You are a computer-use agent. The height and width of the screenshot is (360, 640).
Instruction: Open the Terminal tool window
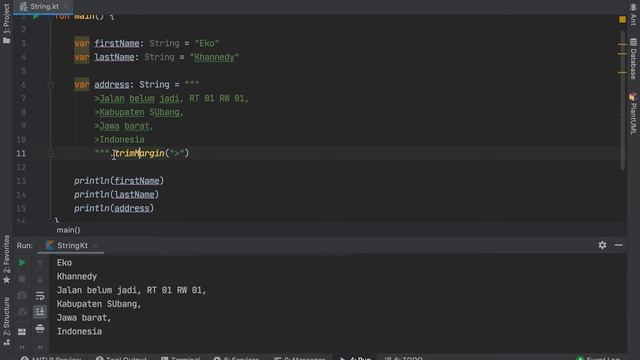coord(180,358)
